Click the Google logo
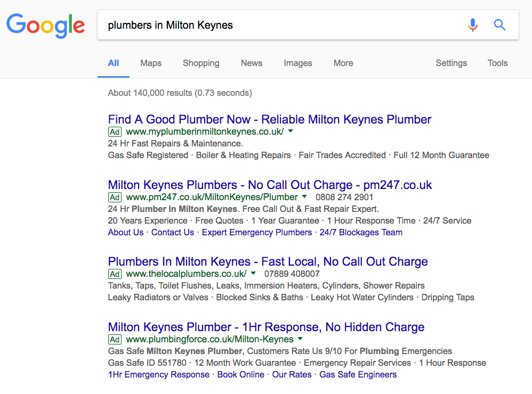 46,25
